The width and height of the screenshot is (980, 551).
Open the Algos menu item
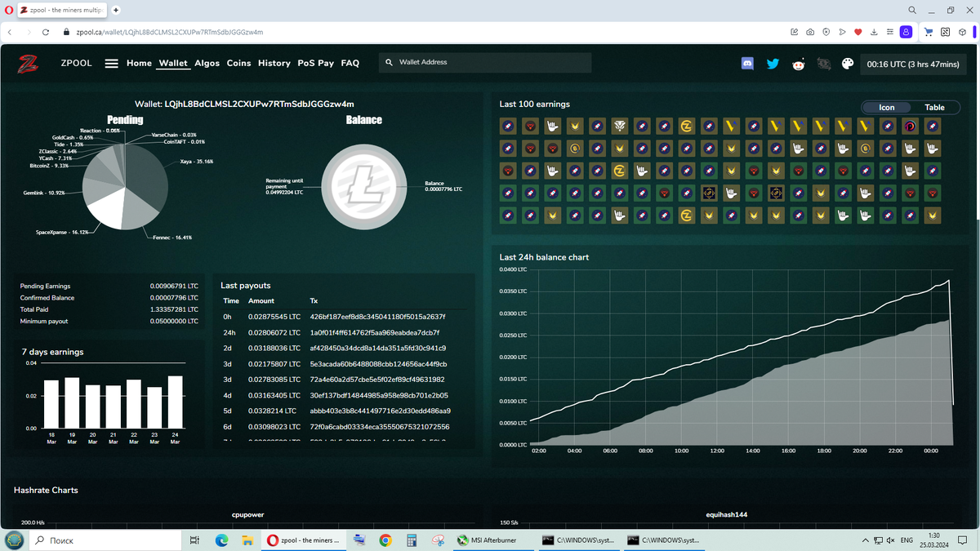207,63
